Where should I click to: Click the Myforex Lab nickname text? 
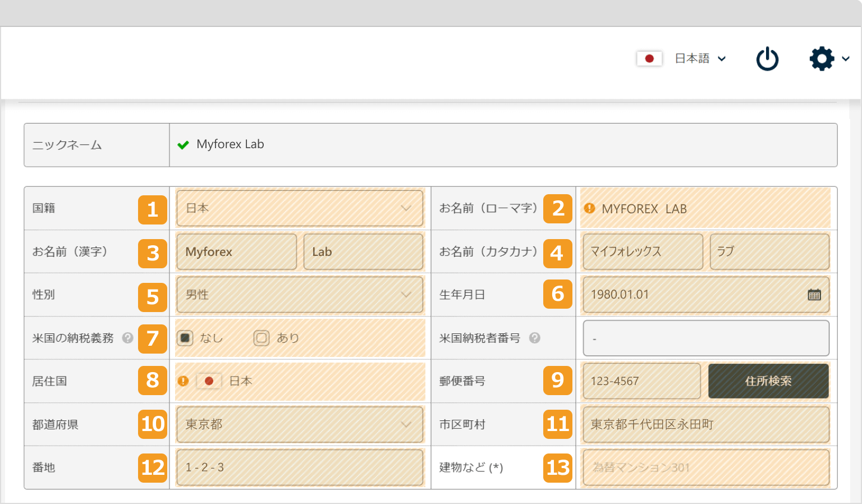[x=230, y=144]
